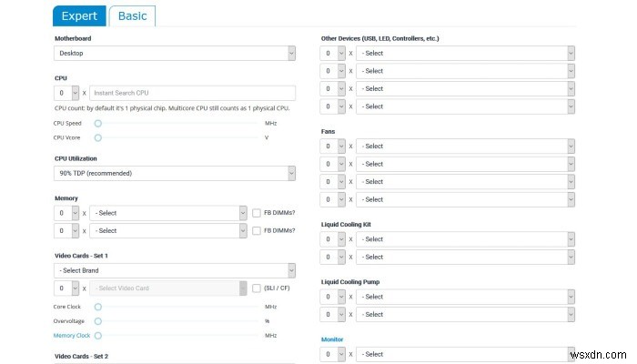The width and height of the screenshot is (637, 364).
Task: Click the CPU Speed slider handle
Action: (x=98, y=123)
